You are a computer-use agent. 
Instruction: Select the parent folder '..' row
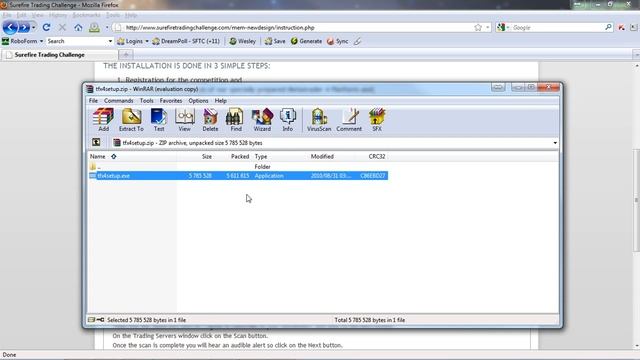click(238, 167)
